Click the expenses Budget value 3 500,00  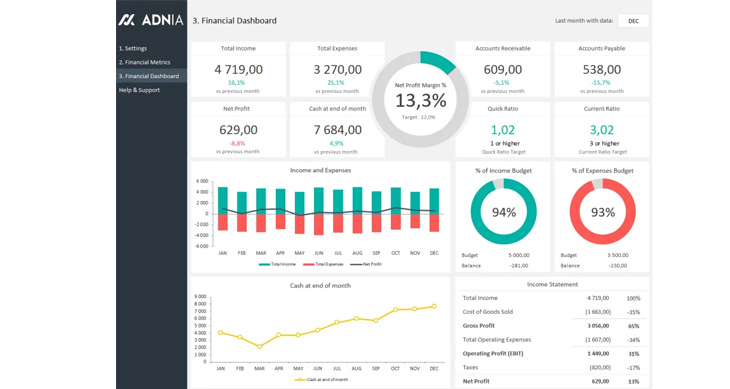[x=618, y=255]
